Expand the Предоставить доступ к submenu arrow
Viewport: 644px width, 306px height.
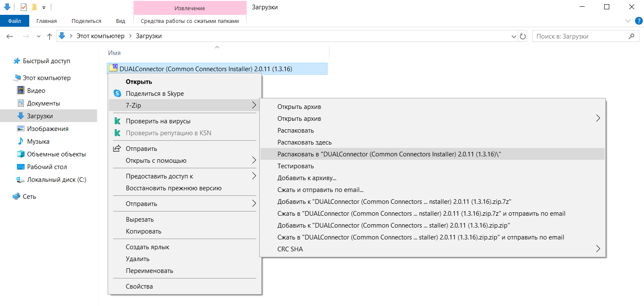254,176
